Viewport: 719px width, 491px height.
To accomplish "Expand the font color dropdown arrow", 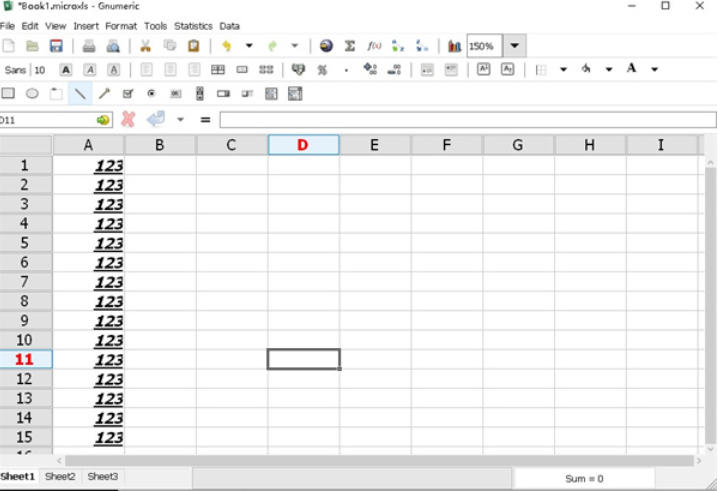I will pos(655,70).
